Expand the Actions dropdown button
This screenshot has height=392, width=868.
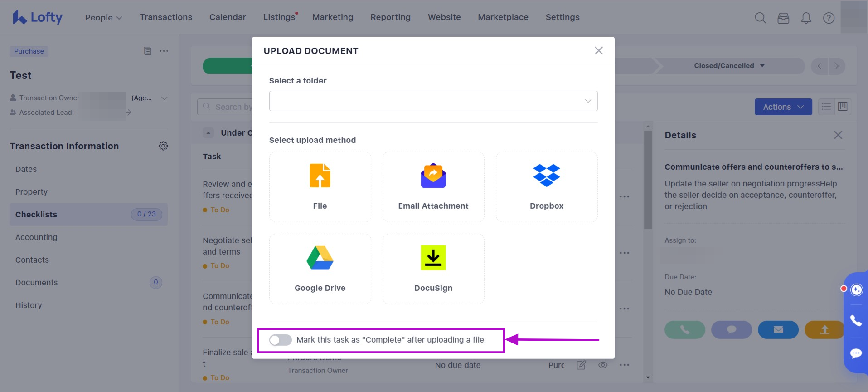pos(783,107)
